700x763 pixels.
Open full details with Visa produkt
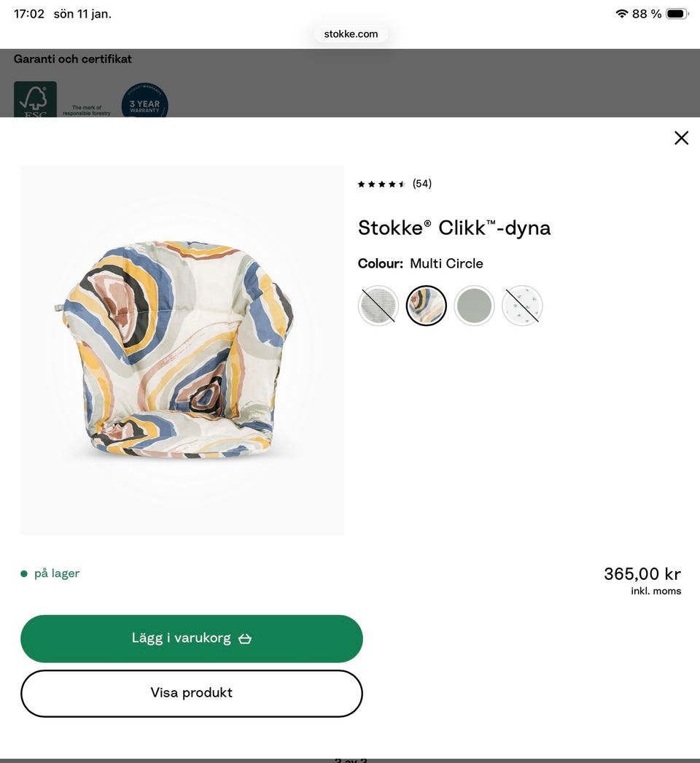click(x=191, y=693)
